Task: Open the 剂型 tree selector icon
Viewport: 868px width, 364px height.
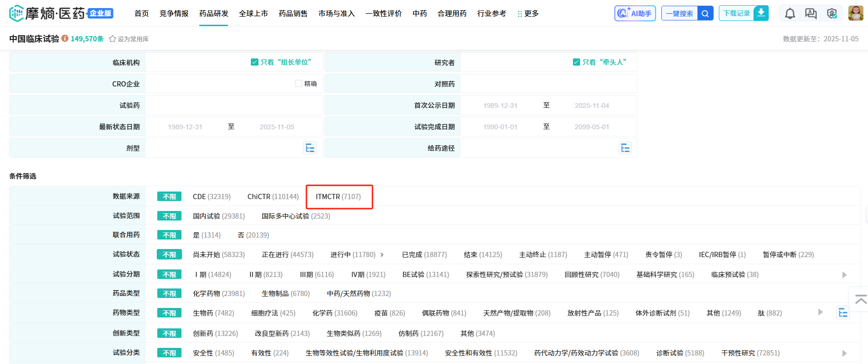Action: (x=310, y=148)
